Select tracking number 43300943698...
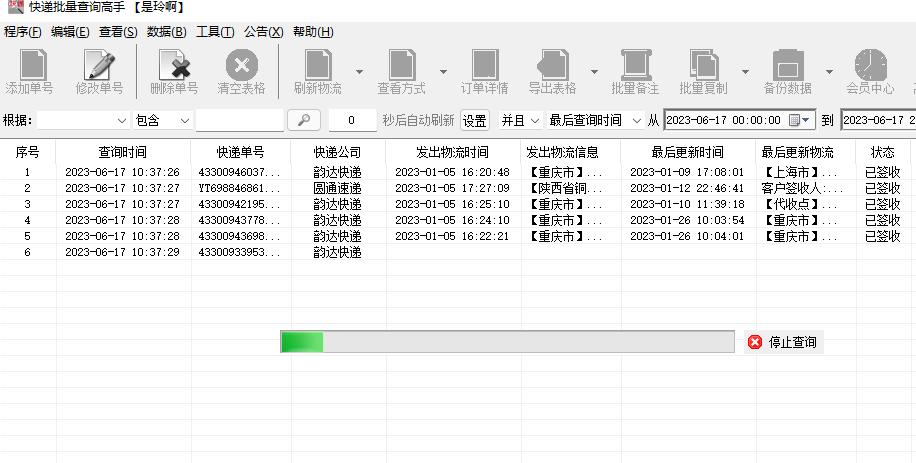The height and width of the screenshot is (463, 916). pos(240,236)
